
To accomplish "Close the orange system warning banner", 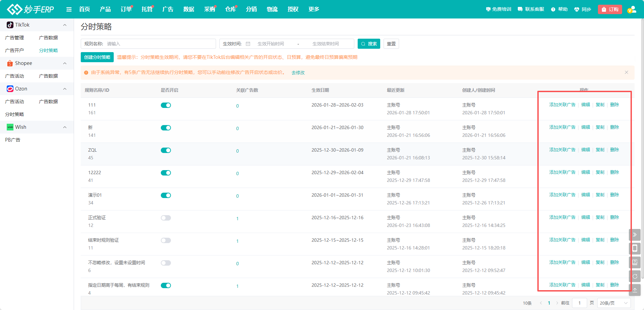I will (x=626, y=72).
